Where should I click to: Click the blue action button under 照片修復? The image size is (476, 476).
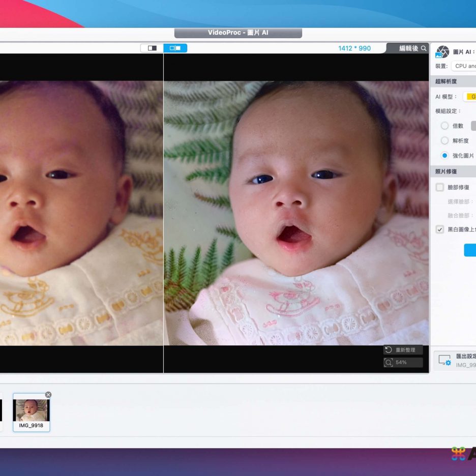click(469, 250)
